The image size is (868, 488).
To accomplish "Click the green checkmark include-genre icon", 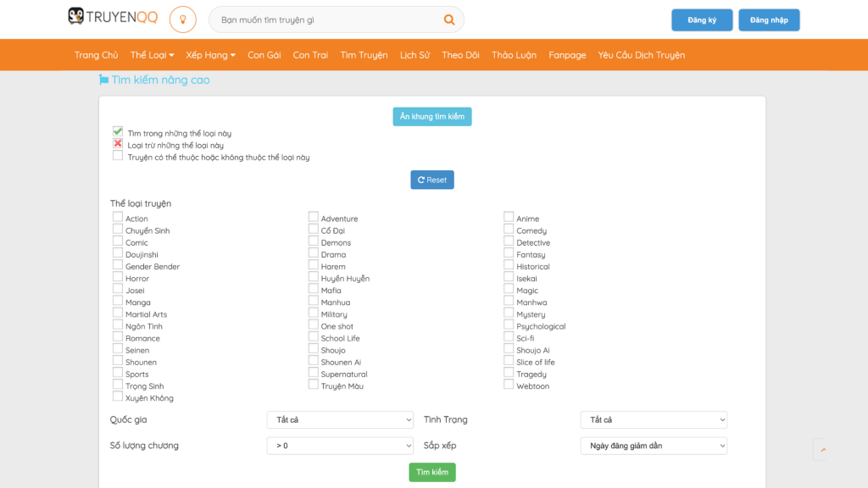I will (x=118, y=132).
